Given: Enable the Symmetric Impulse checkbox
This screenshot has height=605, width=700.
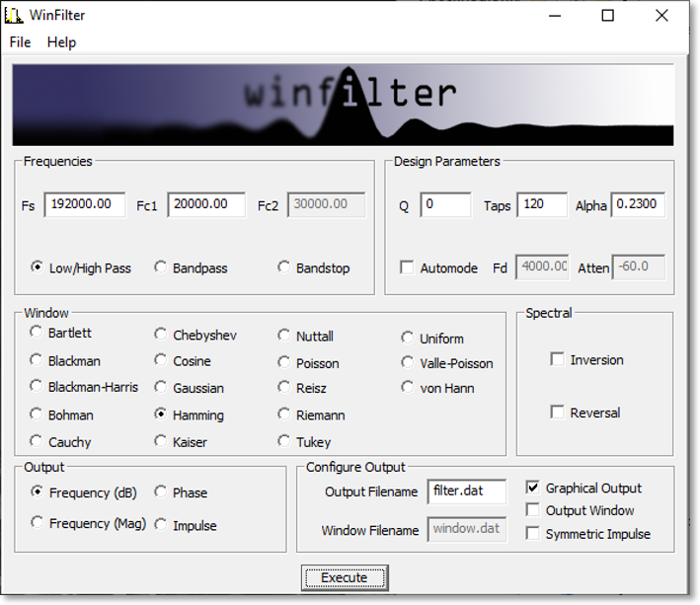Looking at the screenshot, I should click(x=533, y=534).
